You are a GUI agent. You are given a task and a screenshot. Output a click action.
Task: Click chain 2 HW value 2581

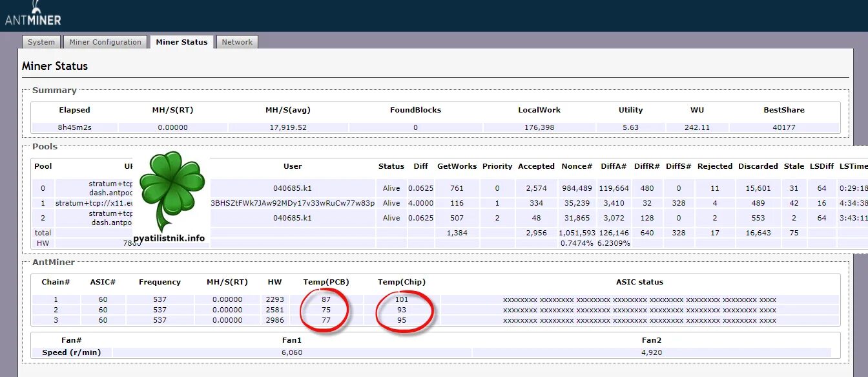coord(275,310)
